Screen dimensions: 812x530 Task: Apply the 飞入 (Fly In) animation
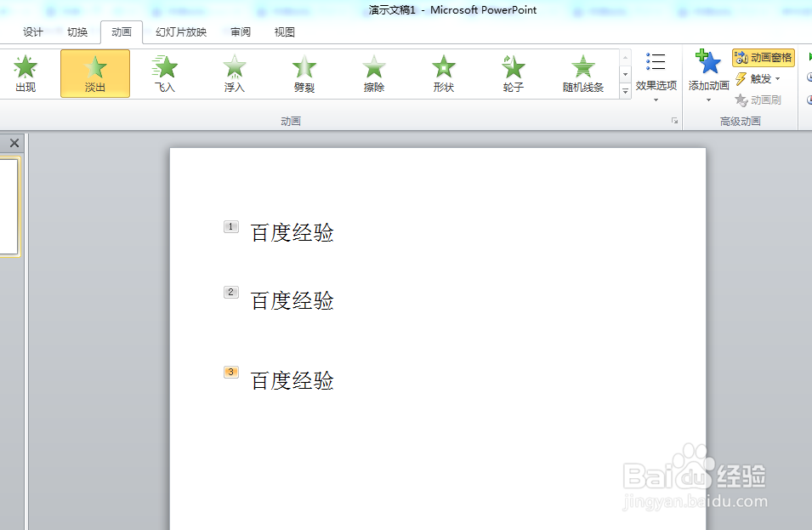164,72
